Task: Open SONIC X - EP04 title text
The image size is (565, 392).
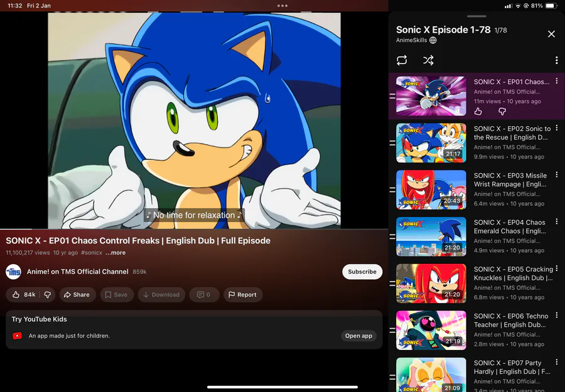Action: point(510,226)
